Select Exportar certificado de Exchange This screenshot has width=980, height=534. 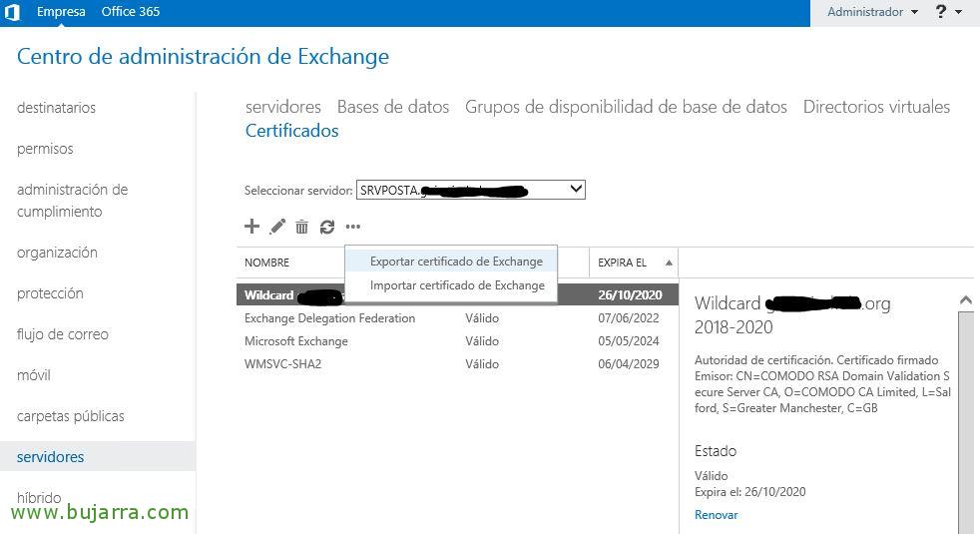tap(456, 262)
